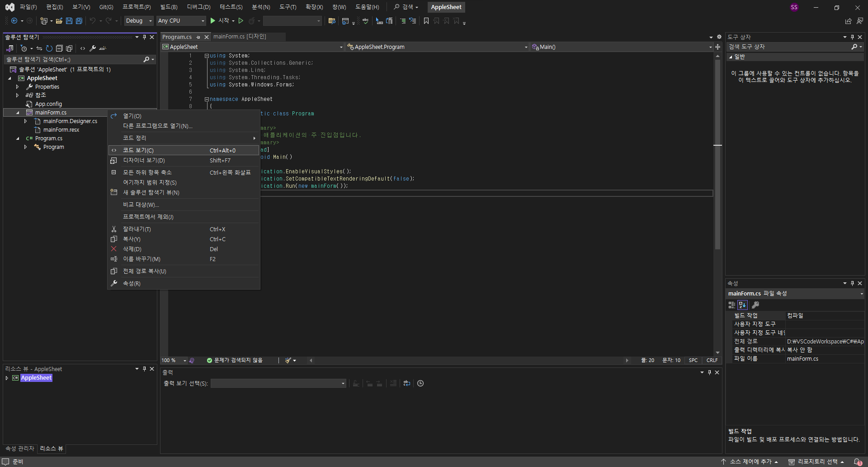
Task: Expand the mainForm.Designer.cs tree node
Action: (x=26, y=121)
